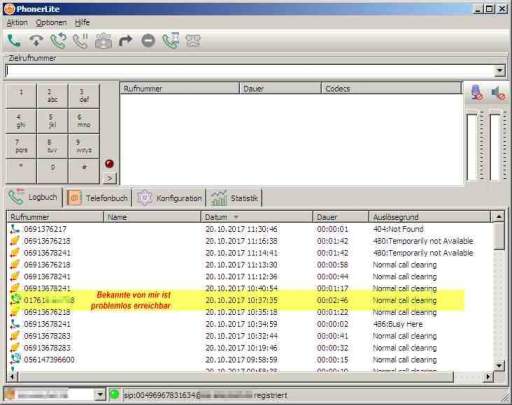Image resolution: width=512 pixels, height=405 pixels.
Task: Expand keypad with the > button
Action: 109,179
